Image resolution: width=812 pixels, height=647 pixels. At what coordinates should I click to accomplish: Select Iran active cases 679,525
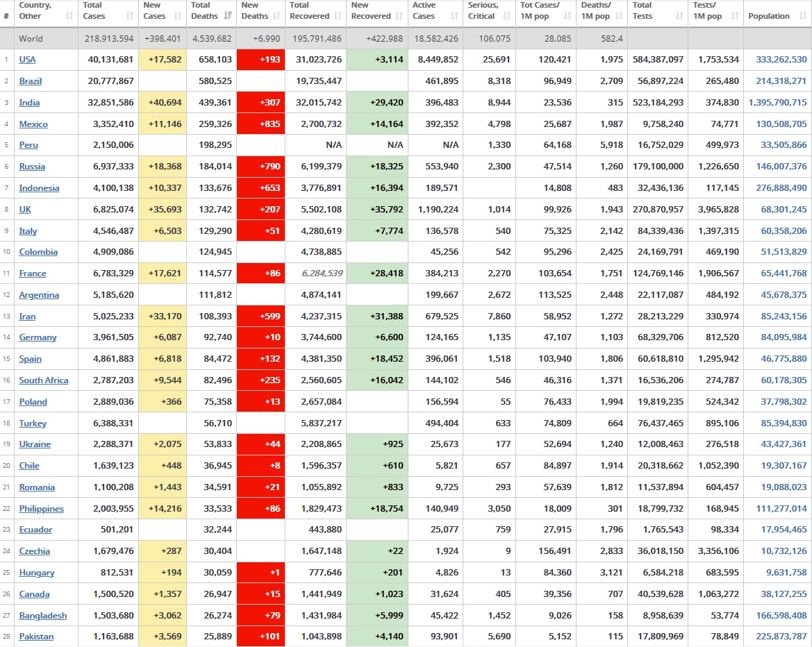tap(442, 317)
